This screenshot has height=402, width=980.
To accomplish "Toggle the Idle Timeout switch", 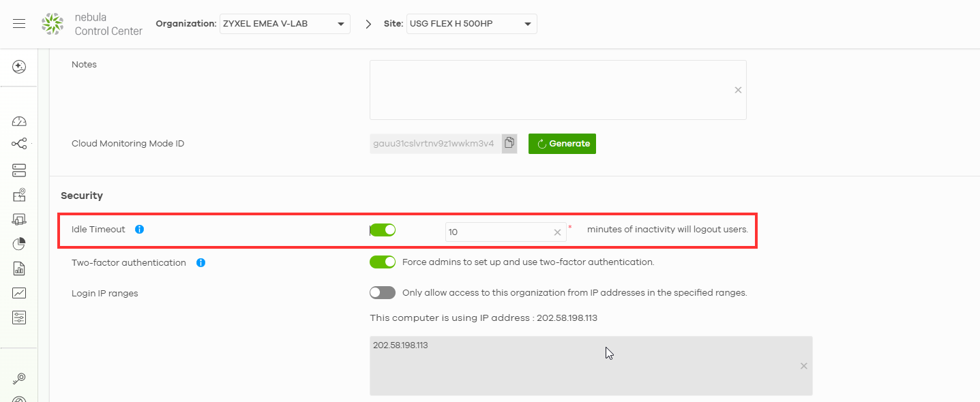I will click(x=383, y=230).
